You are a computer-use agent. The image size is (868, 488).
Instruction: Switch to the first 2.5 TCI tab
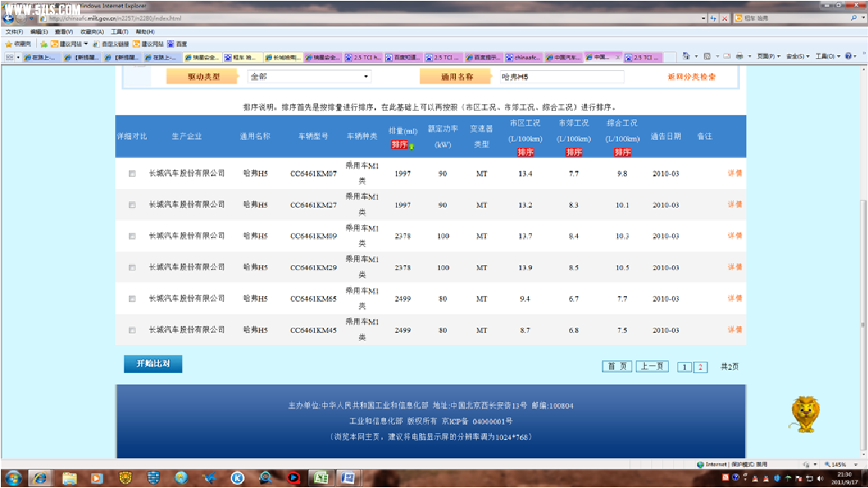(x=364, y=57)
